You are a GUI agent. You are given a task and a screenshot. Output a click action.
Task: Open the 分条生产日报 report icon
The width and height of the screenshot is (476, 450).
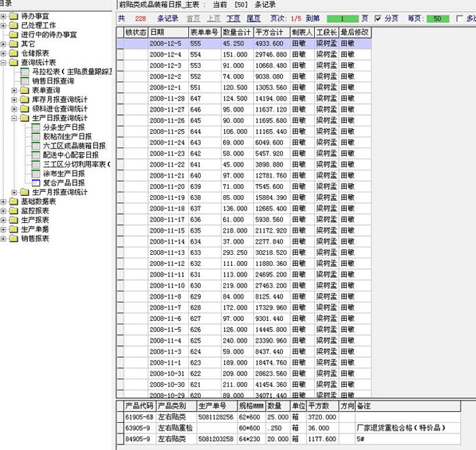pyautogui.click(x=36, y=127)
